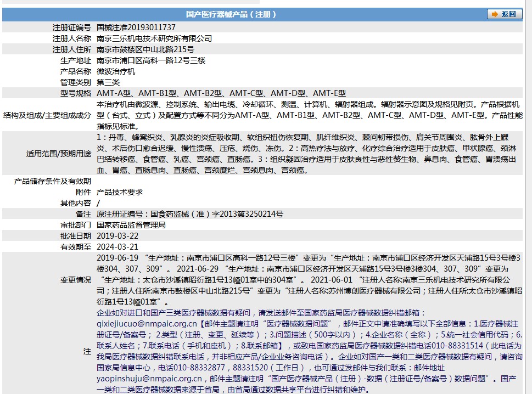The image size is (532, 394).
Task: Click the yaopinshuju@nmpaic.org.cn email address
Action: [x=149, y=379]
